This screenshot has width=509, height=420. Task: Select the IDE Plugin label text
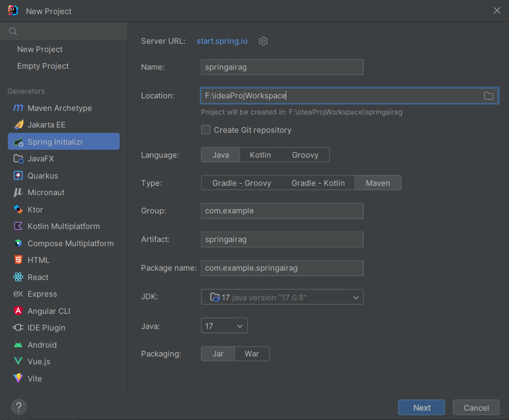(46, 328)
